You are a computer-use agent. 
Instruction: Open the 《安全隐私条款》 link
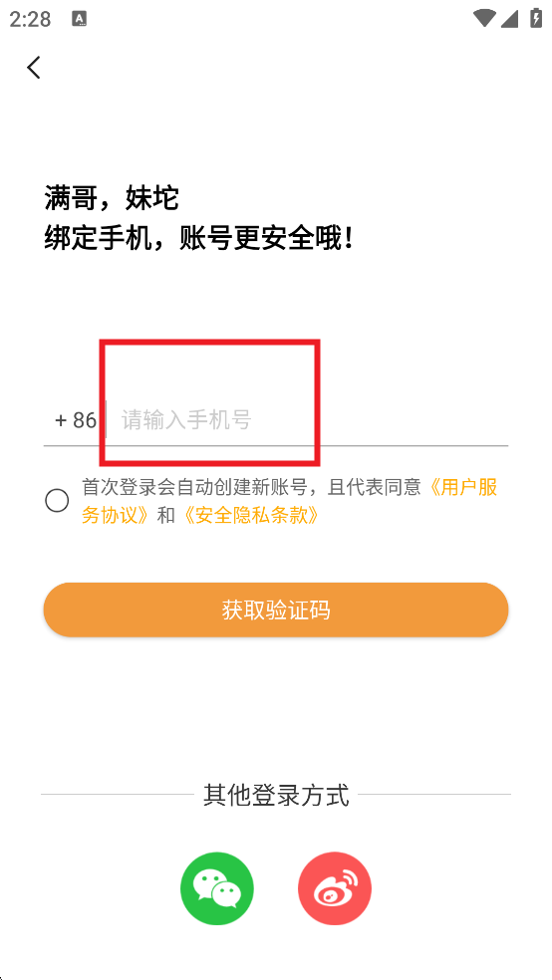[250, 516]
